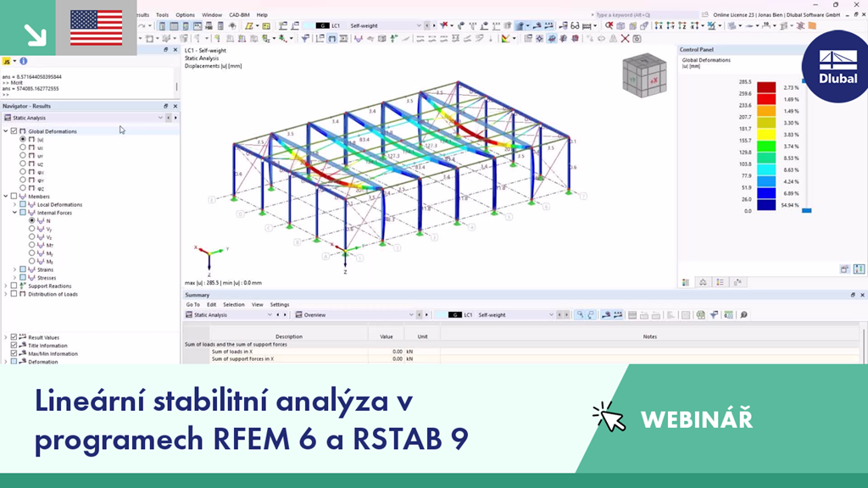Toggle the Members checkbox in Navigator
Screen dimensions: 868x488
pyautogui.click(x=14, y=197)
